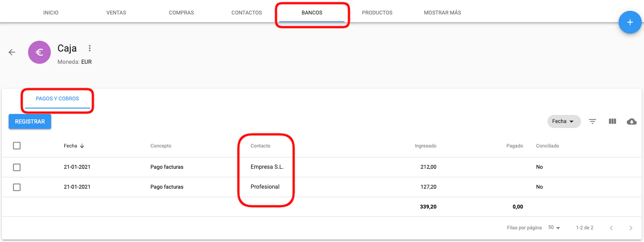Open the filter list icon
Screen dimensions: 644x242
pyautogui.click(x=592, y=121)
